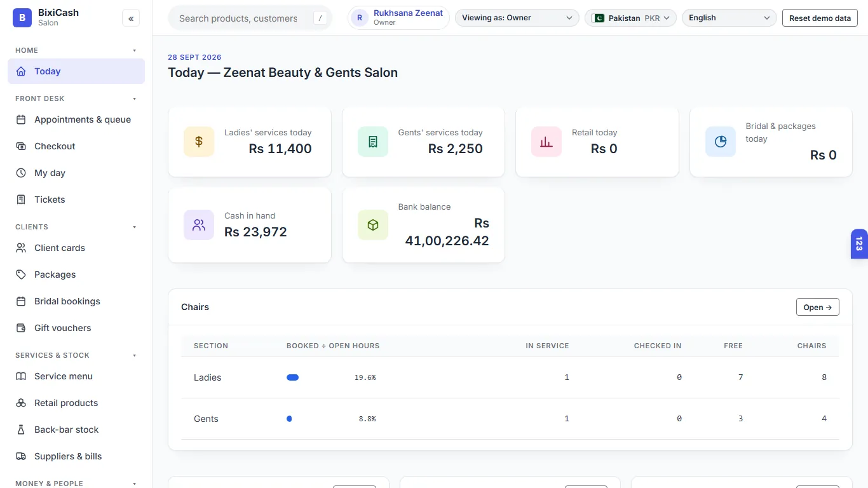Open the 'Viewing as: Owner' dropdown
The image size is (868, 488).
pyautogui.click(x=517, y=18)
